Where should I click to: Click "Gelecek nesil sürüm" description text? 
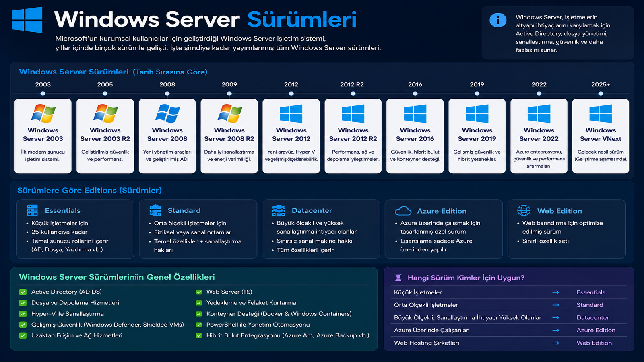[601, 152]
